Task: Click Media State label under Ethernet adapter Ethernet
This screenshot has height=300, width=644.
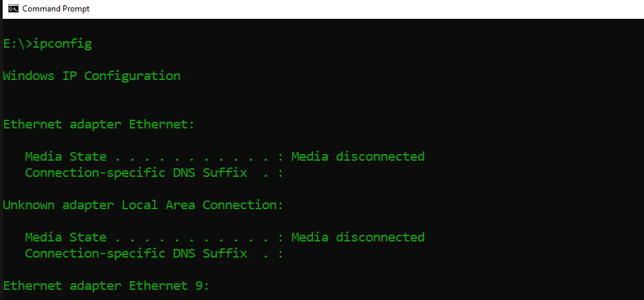Action: point(66,156)
